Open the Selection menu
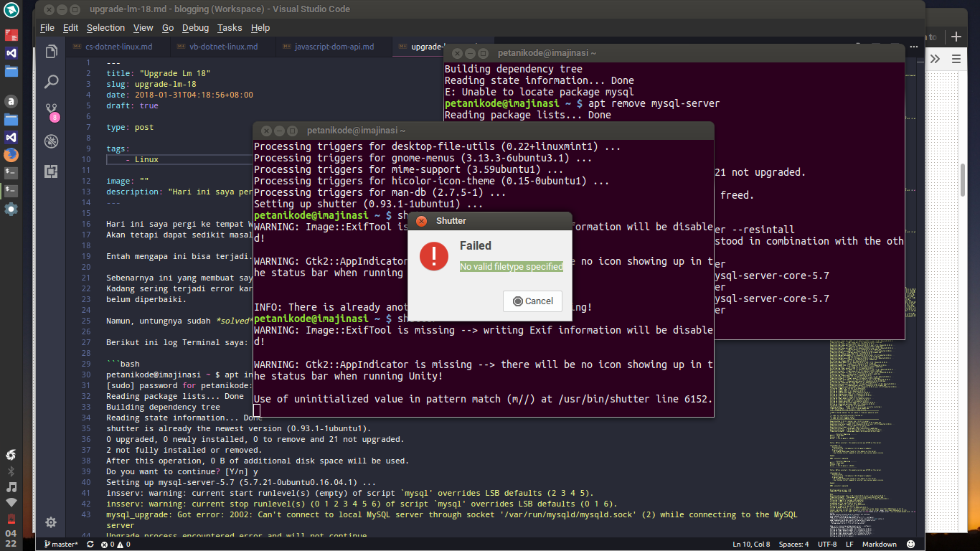This screenshot has height=551, width=980. pos(105,28)
